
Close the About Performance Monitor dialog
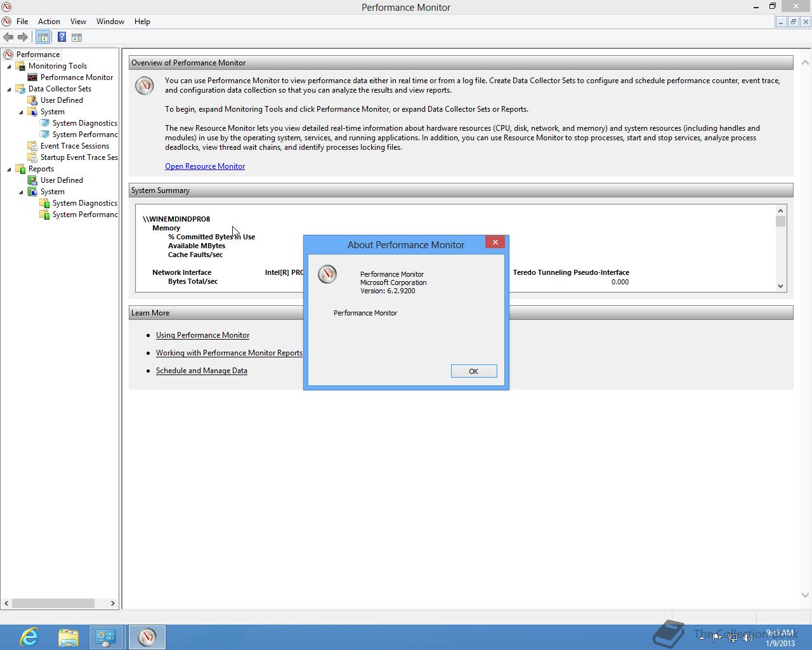coord(495,242)
